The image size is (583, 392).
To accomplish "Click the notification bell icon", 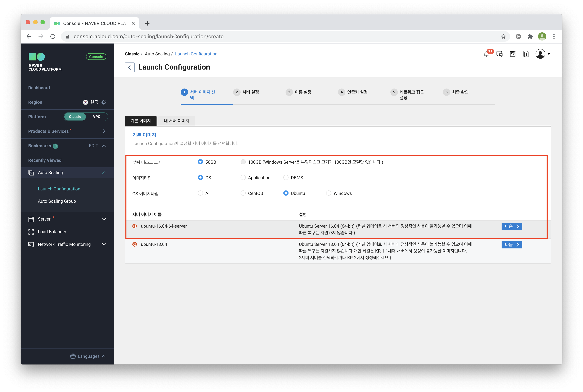I will point(486,54).
